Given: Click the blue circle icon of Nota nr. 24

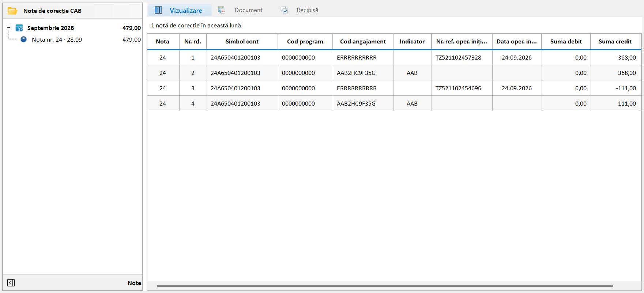Looking at the screenshot, I should coord(23,39).
